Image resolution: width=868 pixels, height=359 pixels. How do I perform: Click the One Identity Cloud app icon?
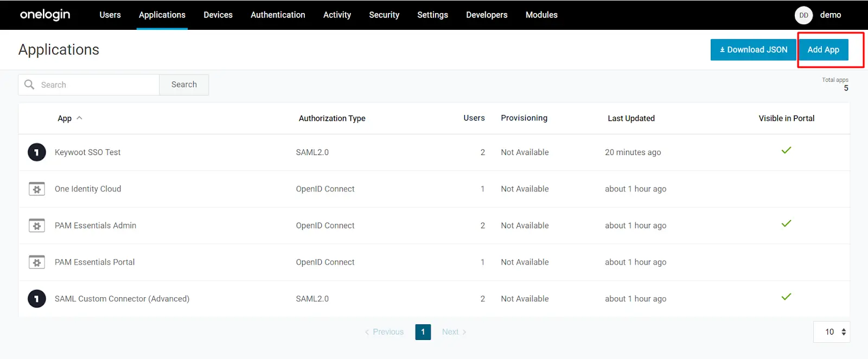tap(37, 189)
